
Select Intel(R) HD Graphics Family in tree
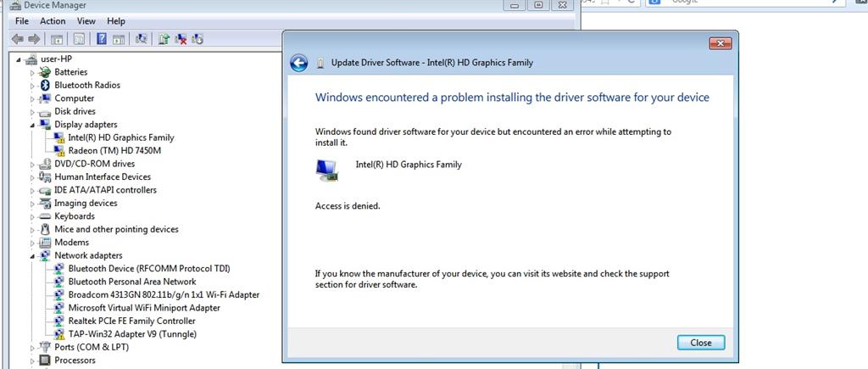tap(121, 137)
